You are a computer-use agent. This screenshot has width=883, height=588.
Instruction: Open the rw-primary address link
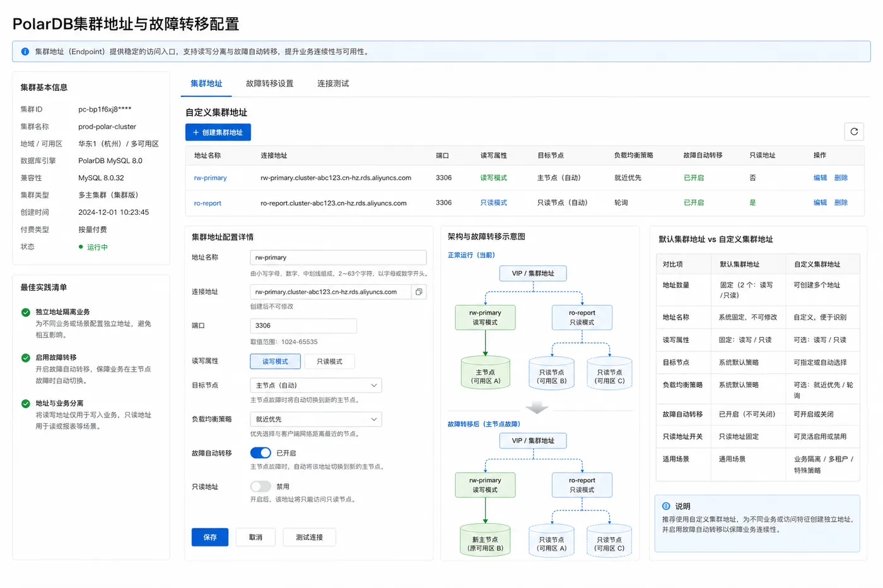pos(210,178)
